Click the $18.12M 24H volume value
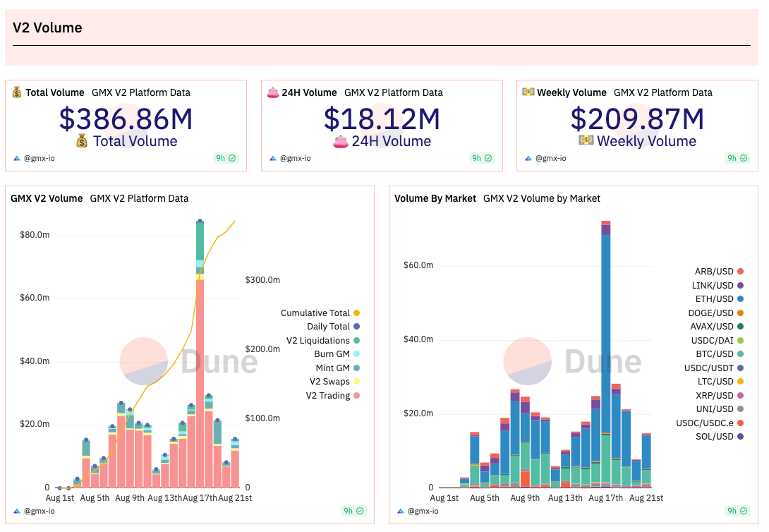Image resolution: width=769 pixels, height=532 pixels. click(382, 119)
